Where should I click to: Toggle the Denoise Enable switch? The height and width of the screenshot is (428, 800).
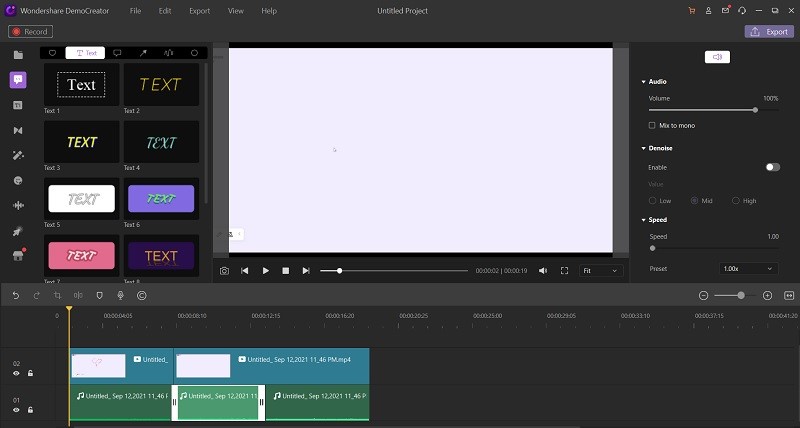pos(772,167)
